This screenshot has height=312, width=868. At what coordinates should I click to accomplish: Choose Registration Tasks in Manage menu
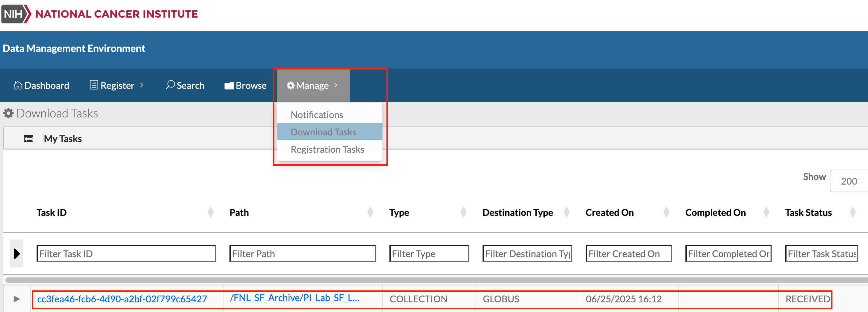click(x=327, y=149)
